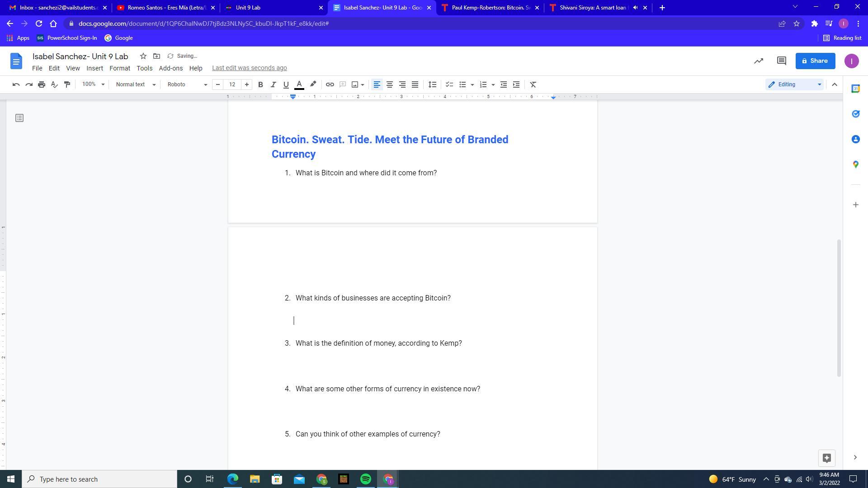The image size is (868, 488).
Task: Open the Normal text style dropdown
Action: 135,84
